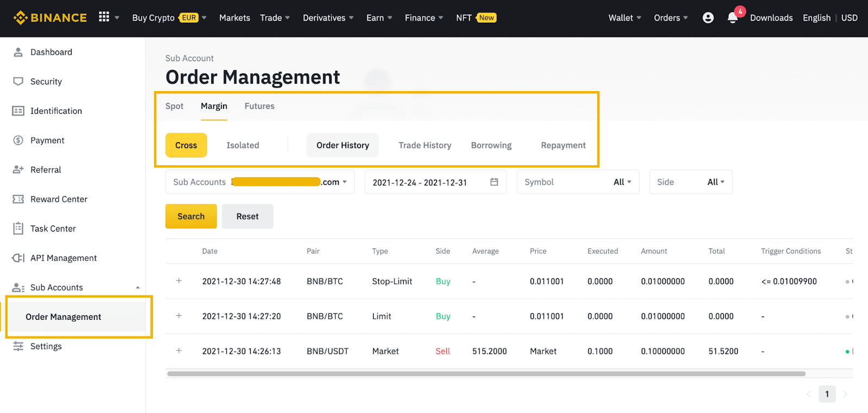The width and height of the screenshot is (868, 413).
Task: Switch to the Spot tab
Action: tap(174, 106)
